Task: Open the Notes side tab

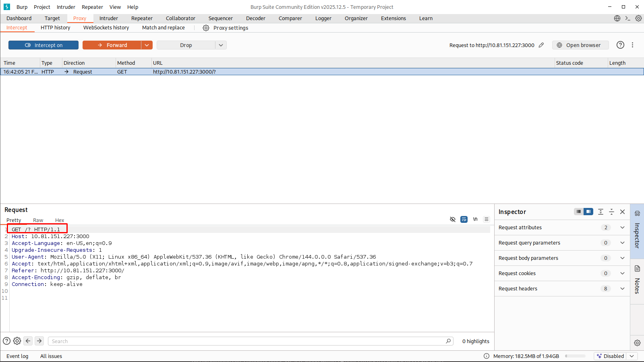Action: [637, 281]
